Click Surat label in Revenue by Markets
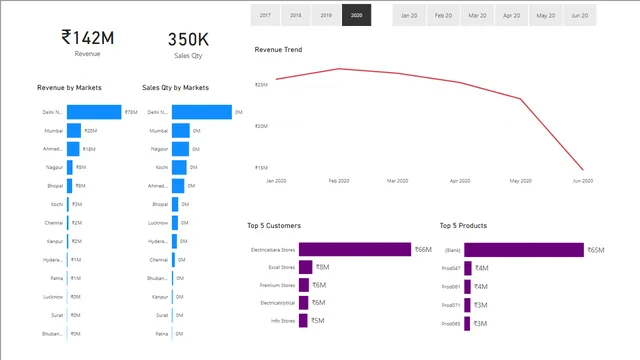The height and width of the screenshot is (360, 640). coord(57,315)
